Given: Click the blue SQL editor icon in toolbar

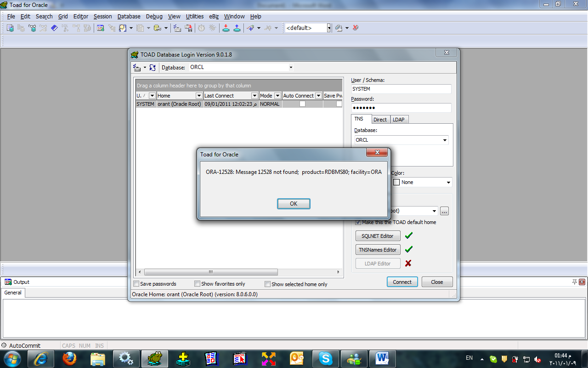Looking at the screenshot, I should coord(54,28).
